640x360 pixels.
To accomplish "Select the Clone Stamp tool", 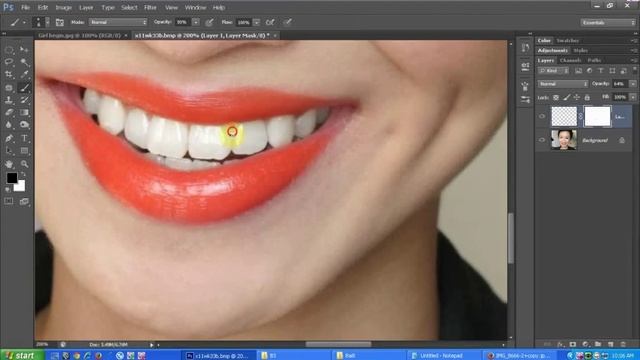I will pos(9,100).
